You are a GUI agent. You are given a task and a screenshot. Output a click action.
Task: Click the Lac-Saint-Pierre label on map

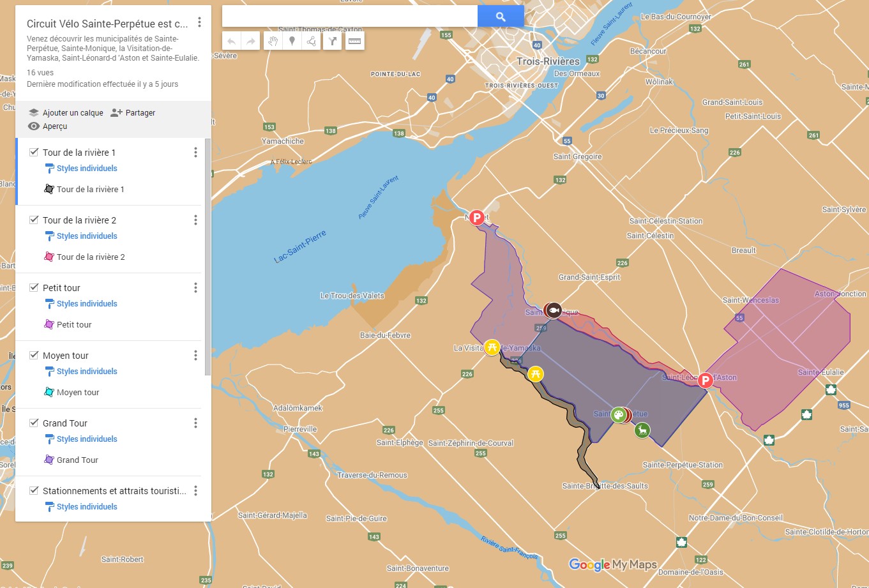click(x=300, y=247)
